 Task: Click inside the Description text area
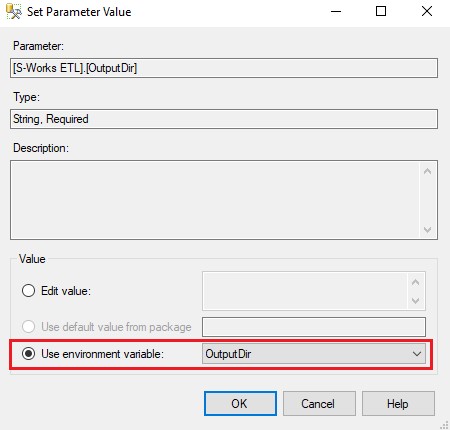215,200
